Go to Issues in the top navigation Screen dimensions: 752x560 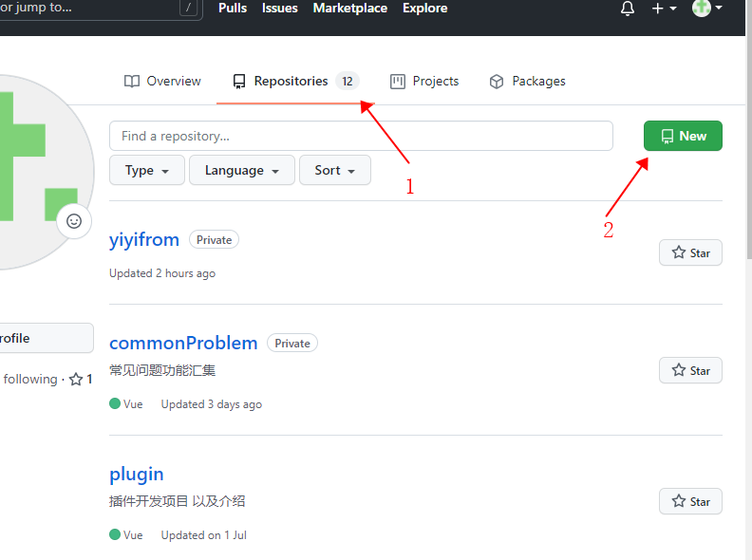[279, 9]
